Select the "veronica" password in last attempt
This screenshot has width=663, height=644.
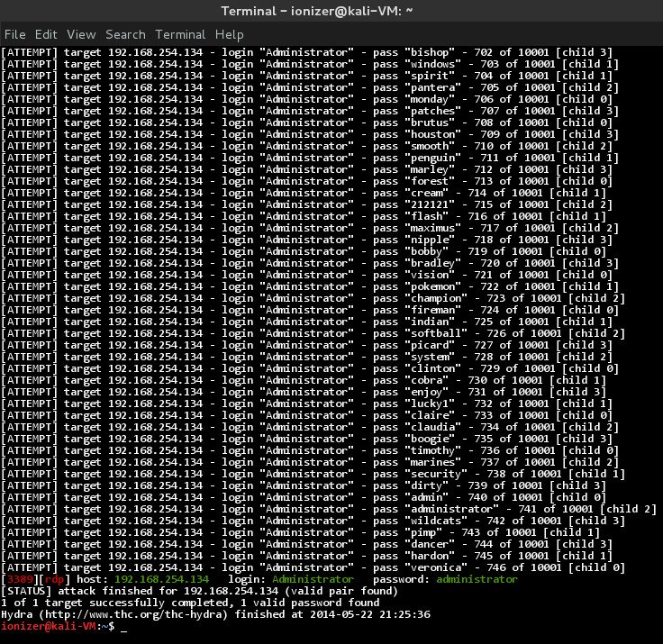coord(438,567)
